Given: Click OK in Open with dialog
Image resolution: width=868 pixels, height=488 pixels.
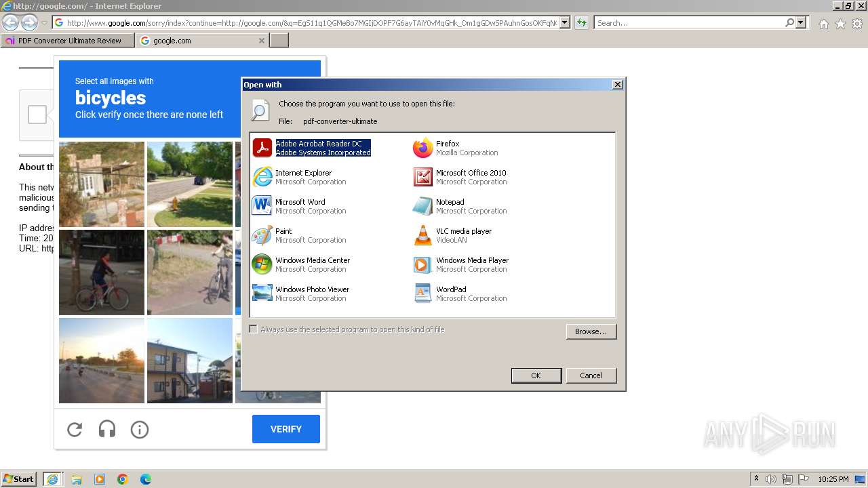Looking at the screenshot, I should point(536,375).
